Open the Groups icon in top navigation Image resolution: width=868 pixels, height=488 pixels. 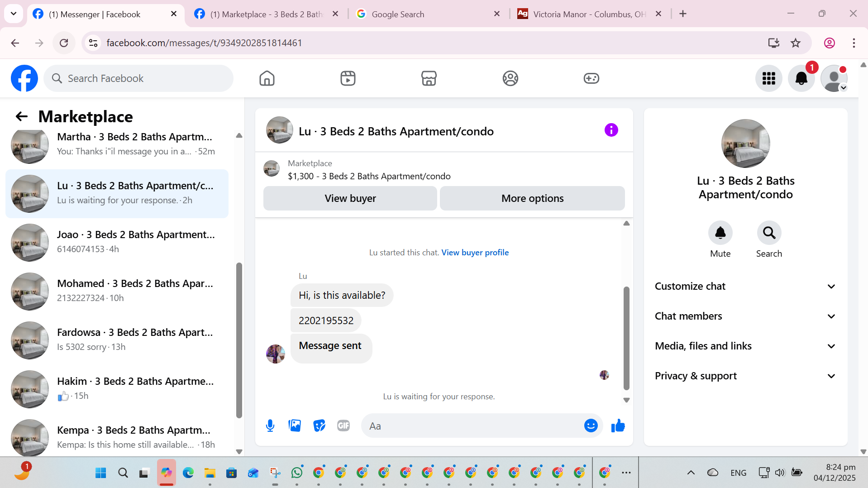coord(510,78)
